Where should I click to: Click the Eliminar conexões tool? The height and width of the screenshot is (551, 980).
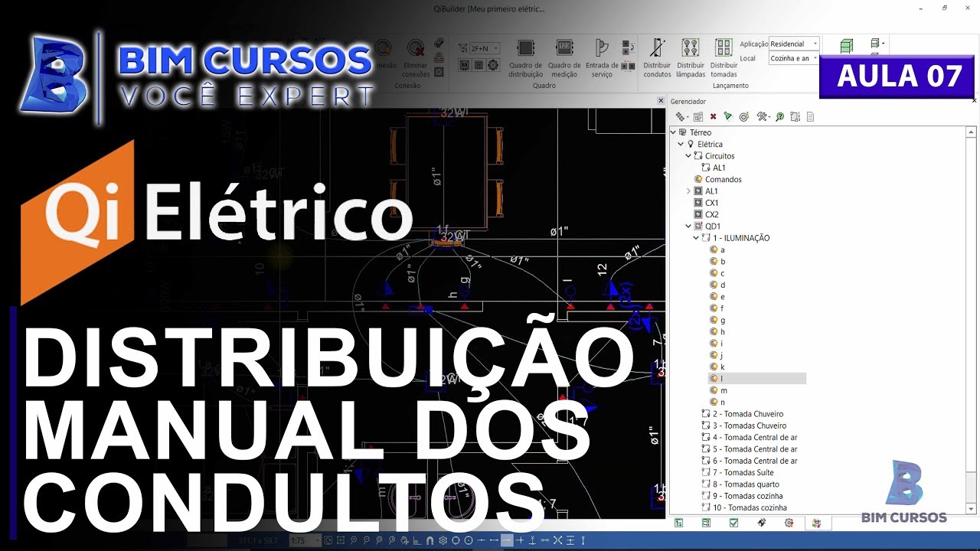coord(416,57)
